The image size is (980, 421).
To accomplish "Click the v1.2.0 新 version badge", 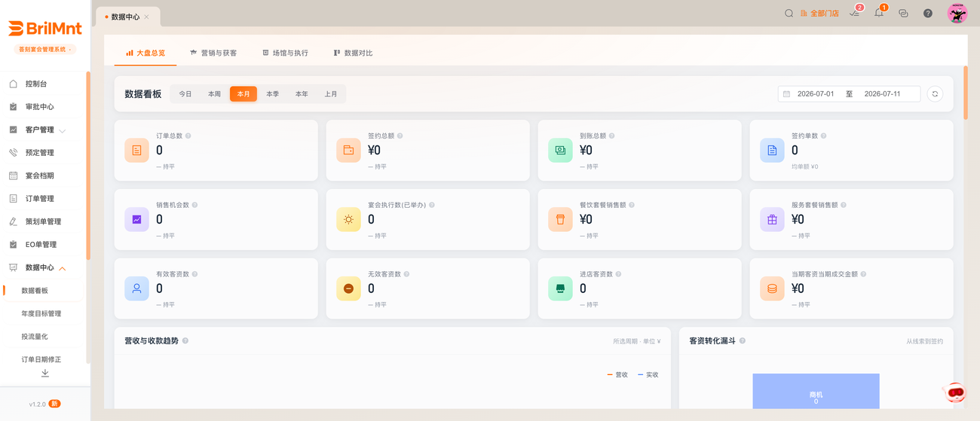I will pyautogui.click(x=44, y=404).
